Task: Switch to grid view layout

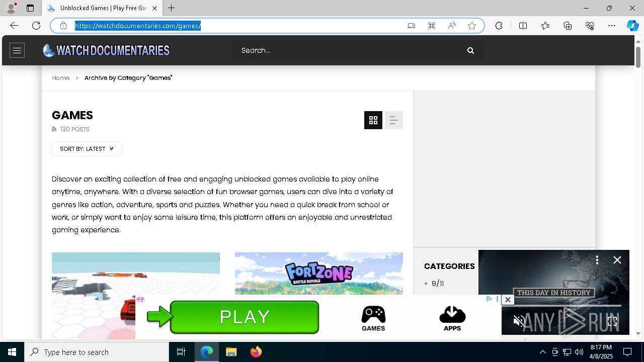Action: click(373, 120)
